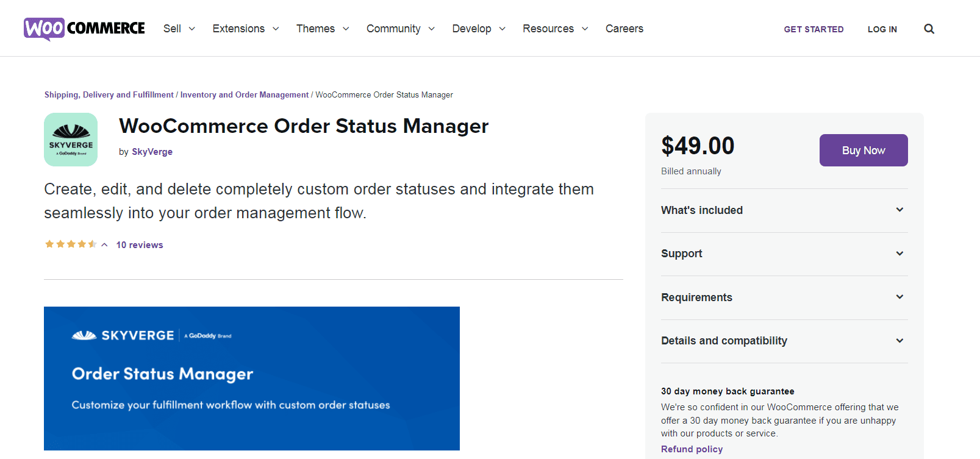Click the $49.00 price text
This screenshot has width=980, height=459.
(x=698, y=146)
